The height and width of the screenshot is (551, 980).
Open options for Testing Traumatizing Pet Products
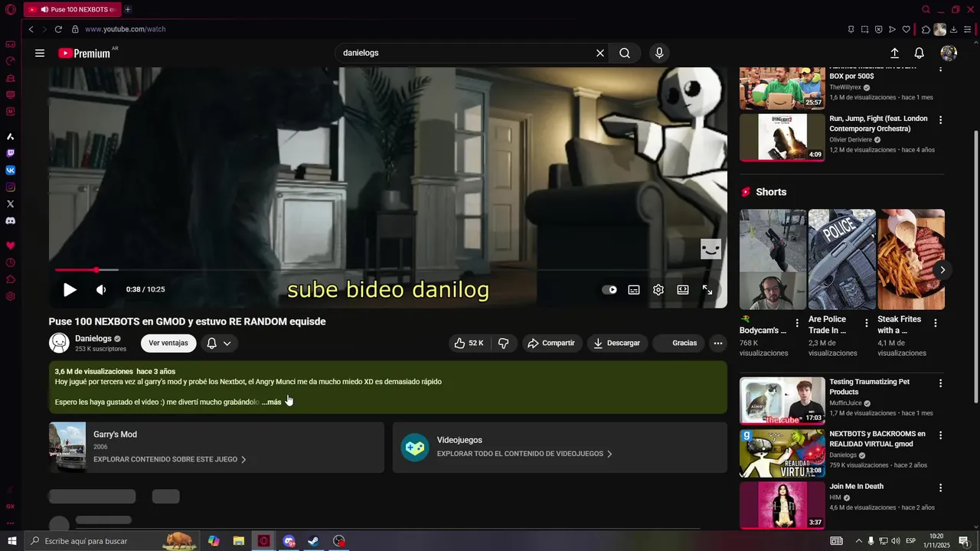(940, 383)
